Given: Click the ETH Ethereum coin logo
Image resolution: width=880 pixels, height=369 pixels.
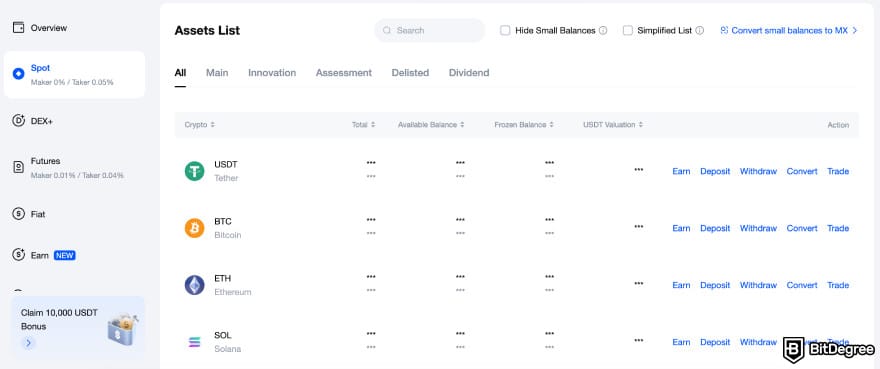Looking at the screenshot, I should pyautogui.click(x=195, y=285).
